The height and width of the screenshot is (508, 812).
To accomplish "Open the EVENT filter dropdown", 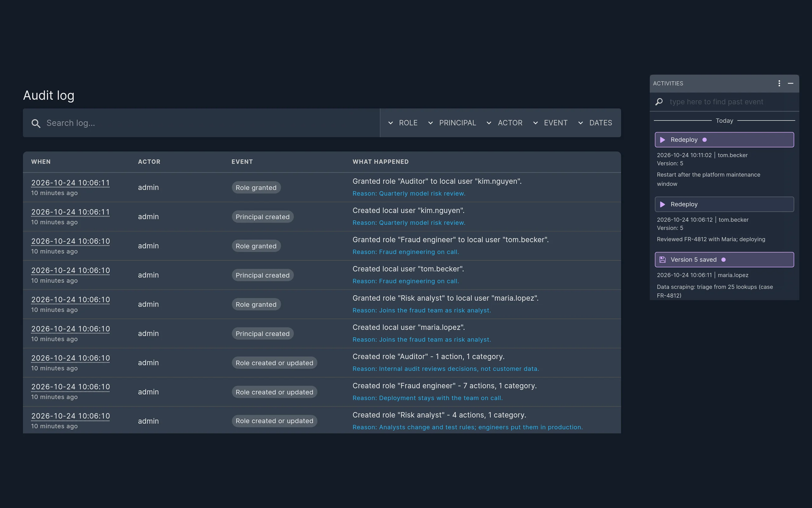I will click(x=550, y=123).
